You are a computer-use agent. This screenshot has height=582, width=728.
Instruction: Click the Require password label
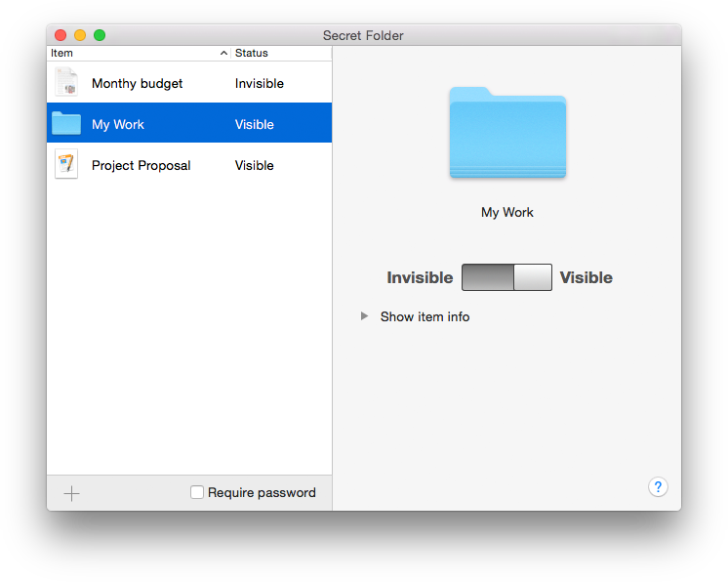[x=262, y=492]
